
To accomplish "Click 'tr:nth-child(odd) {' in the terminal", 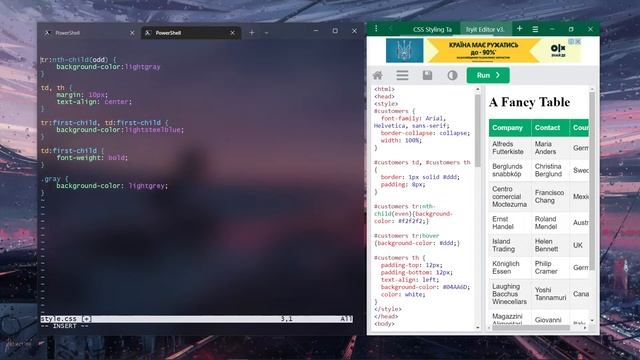I will 79,60.
